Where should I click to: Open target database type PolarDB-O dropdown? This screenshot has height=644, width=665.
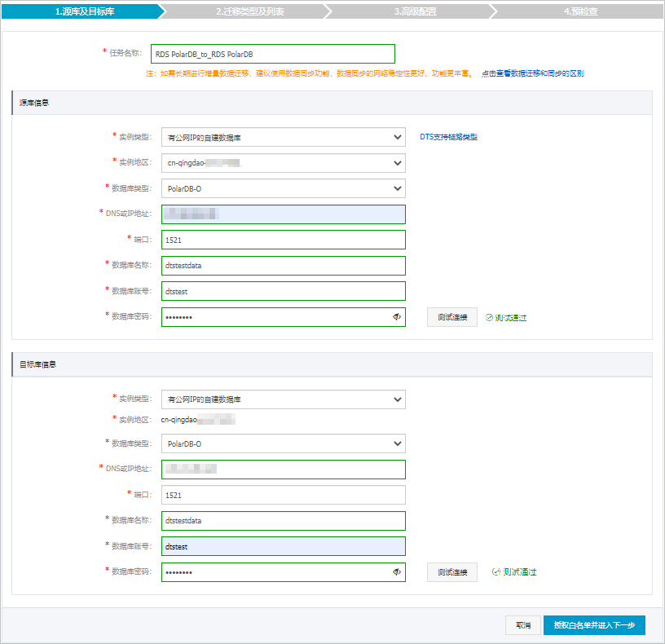coord(284,443)
